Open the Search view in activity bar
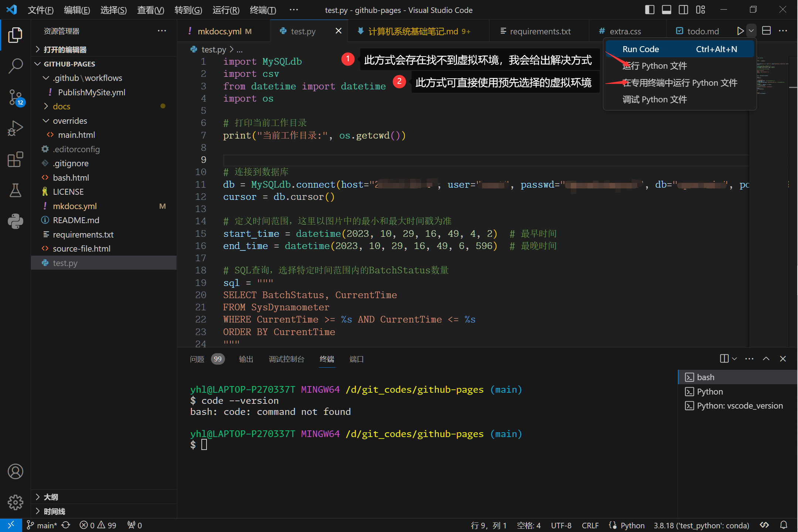 (x=15, y=66)
